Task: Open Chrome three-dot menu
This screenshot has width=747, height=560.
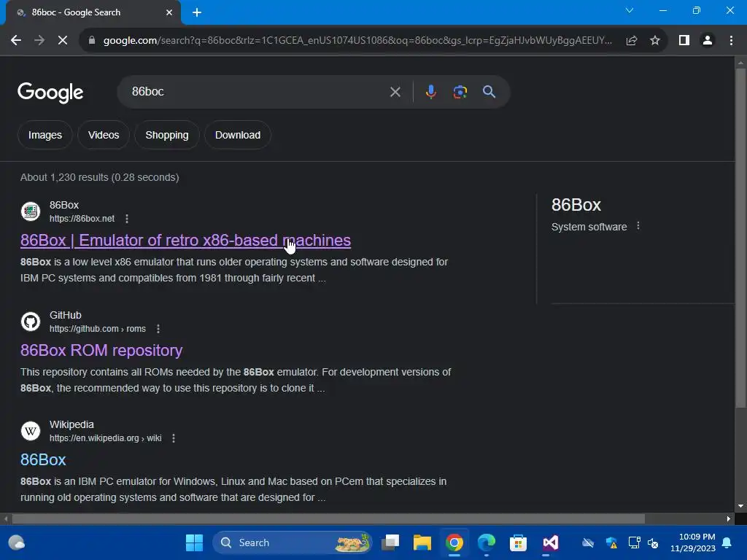Action: tap(731, 41)
